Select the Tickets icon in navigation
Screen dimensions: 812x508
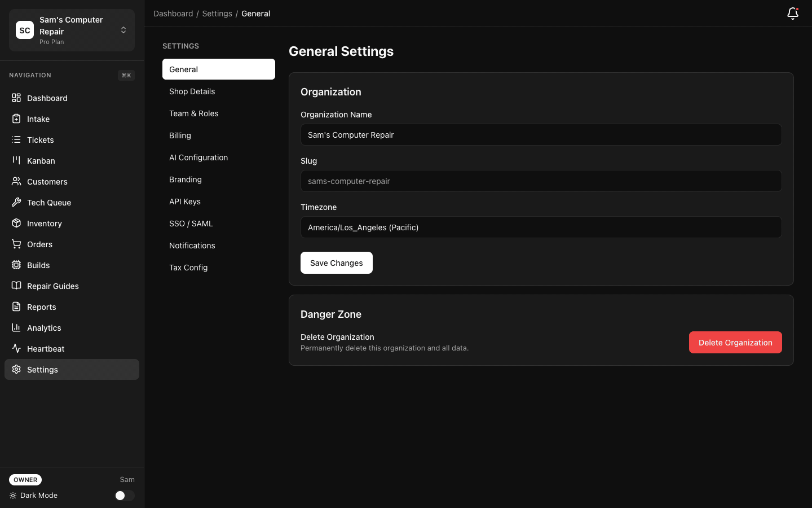coord(16,139)
